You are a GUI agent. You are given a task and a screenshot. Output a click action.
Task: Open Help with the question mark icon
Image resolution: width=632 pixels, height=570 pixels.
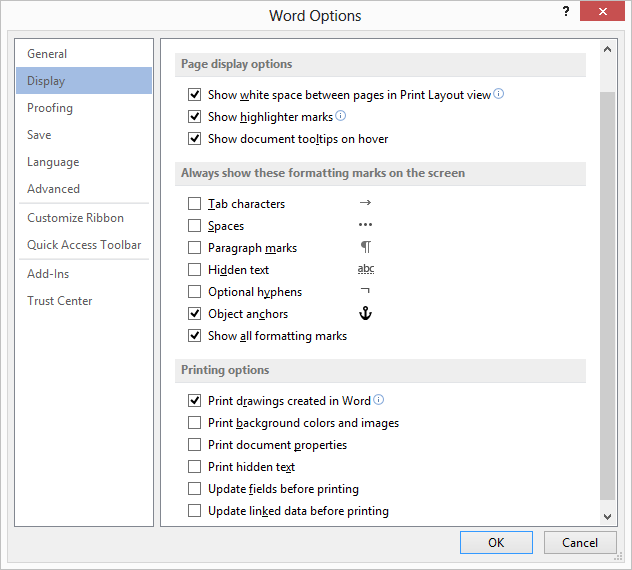tap(566, 11)
